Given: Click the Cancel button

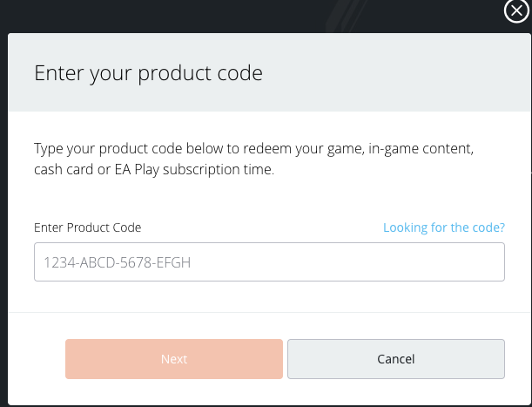Looking at the screenshot, I should pyautogui.click(x=396, y=359).
